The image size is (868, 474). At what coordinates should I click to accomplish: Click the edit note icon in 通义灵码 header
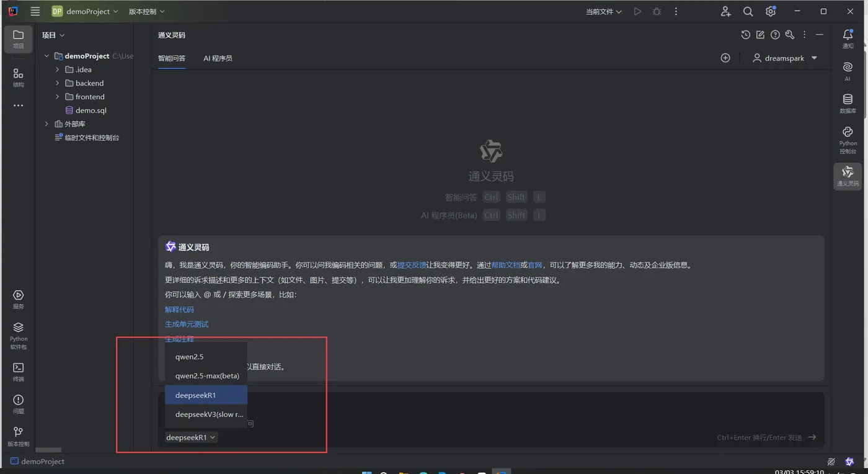[x=760, y=35]
